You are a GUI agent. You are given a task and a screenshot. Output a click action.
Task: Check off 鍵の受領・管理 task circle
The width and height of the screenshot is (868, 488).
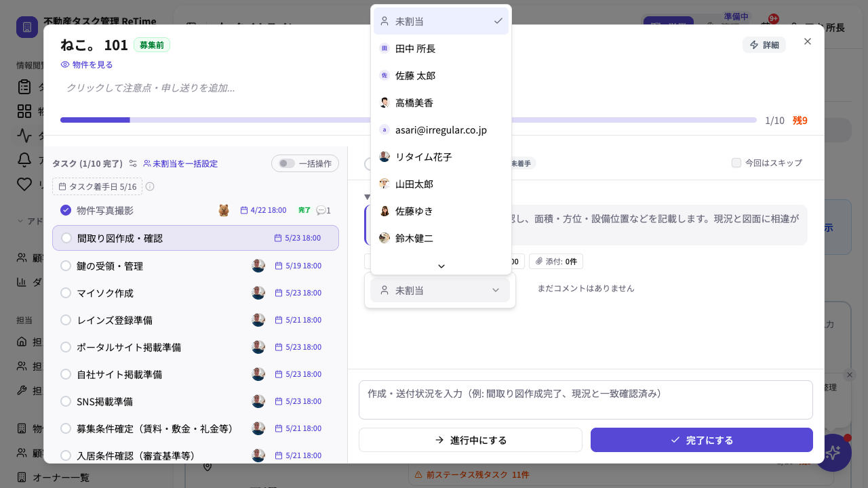point(66,266)
